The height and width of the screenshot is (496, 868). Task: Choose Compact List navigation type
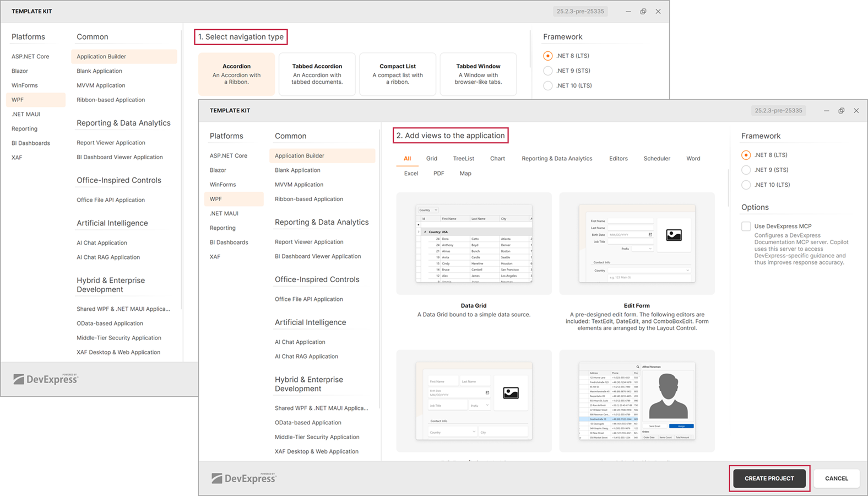tap(398, 74)
